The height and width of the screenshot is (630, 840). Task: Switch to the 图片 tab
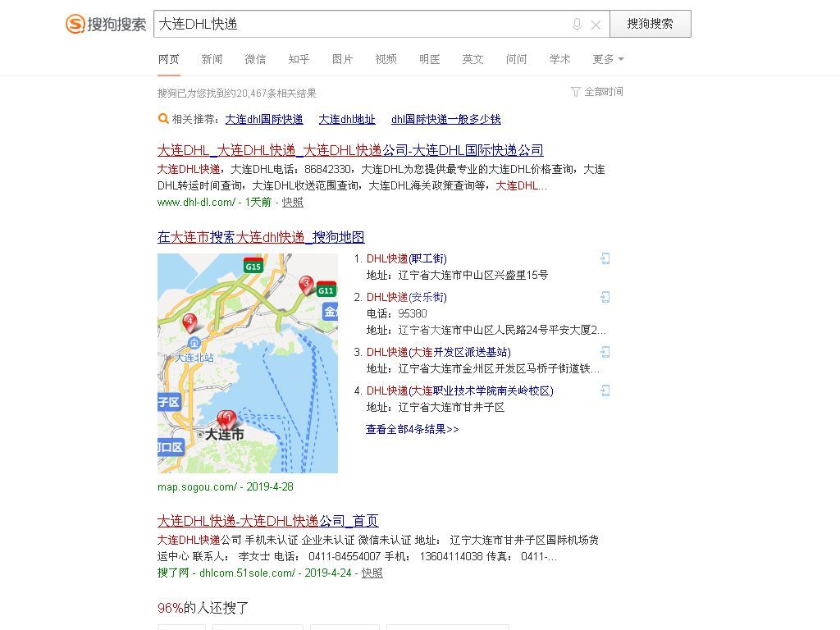tap(343, 59)
